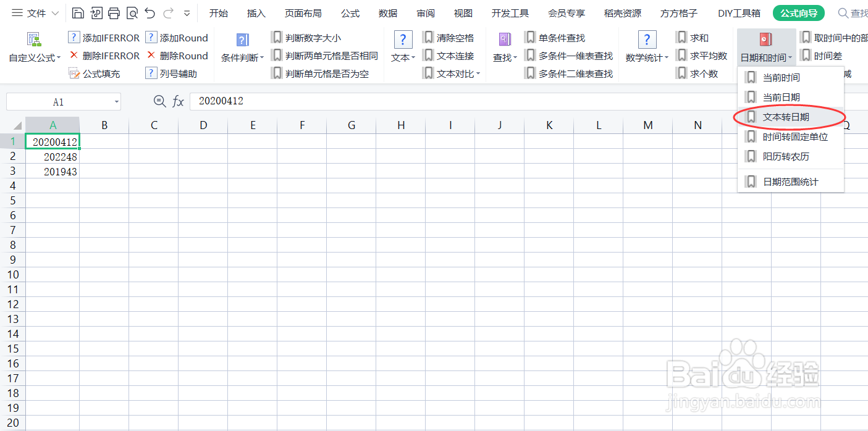Click 多条件一维表查找 item
Screen dimensions: 868x431
coord(569,56)
